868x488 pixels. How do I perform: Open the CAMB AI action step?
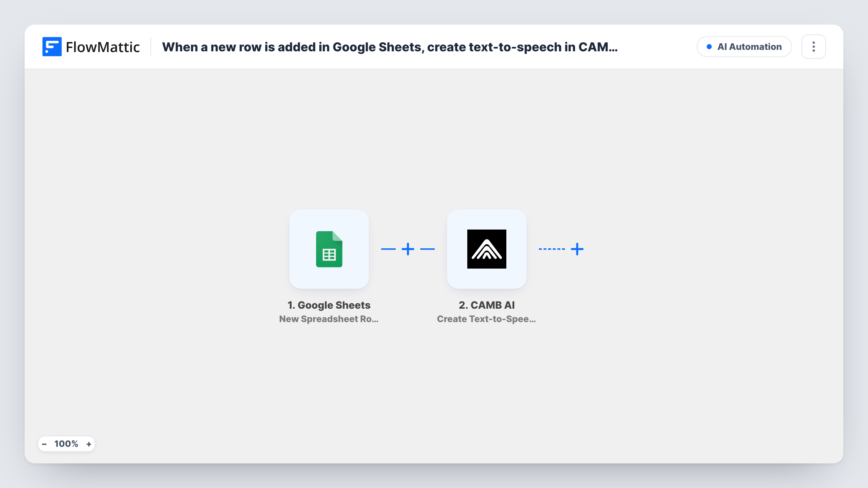(x=487, y=249)
